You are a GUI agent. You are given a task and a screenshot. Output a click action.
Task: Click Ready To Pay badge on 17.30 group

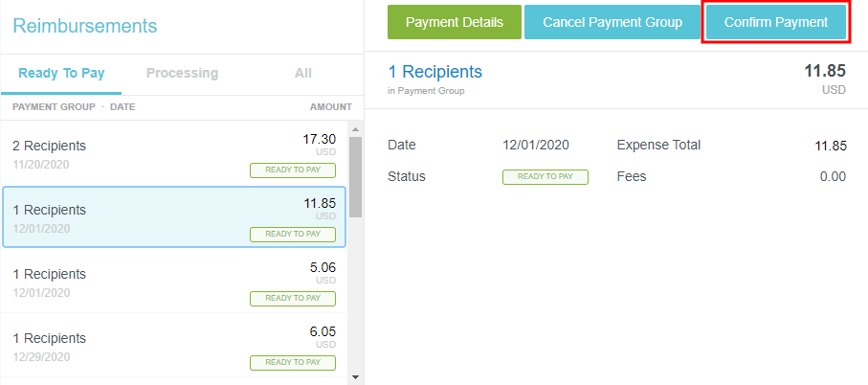pos(293,170)
